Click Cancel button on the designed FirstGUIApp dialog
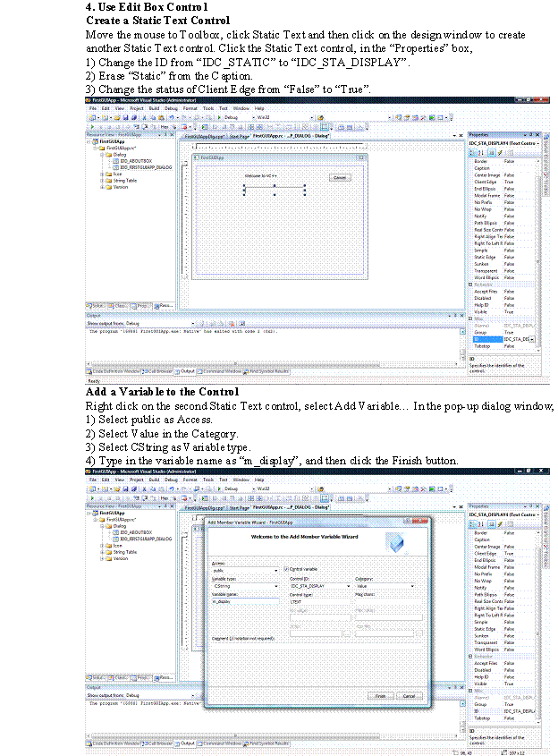The image size is (558, 756). click(340, 177)
